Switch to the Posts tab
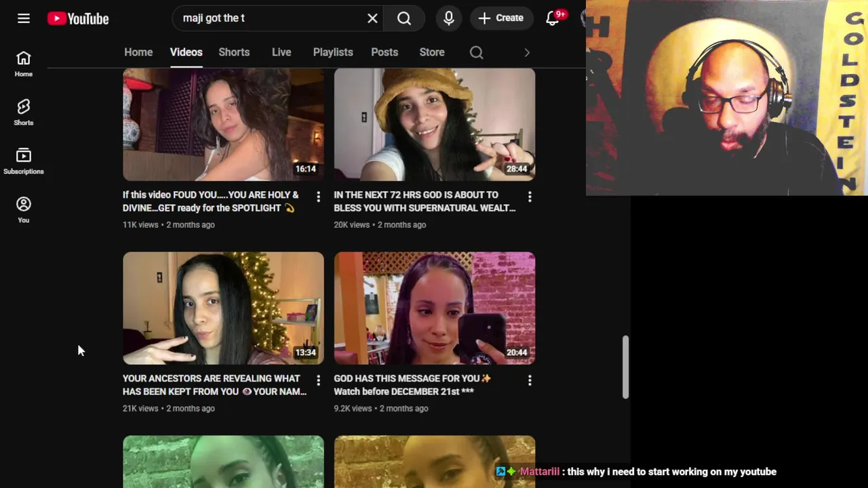Image resolution: width=868 pixels, height=488 pixels. coord(384,52)
